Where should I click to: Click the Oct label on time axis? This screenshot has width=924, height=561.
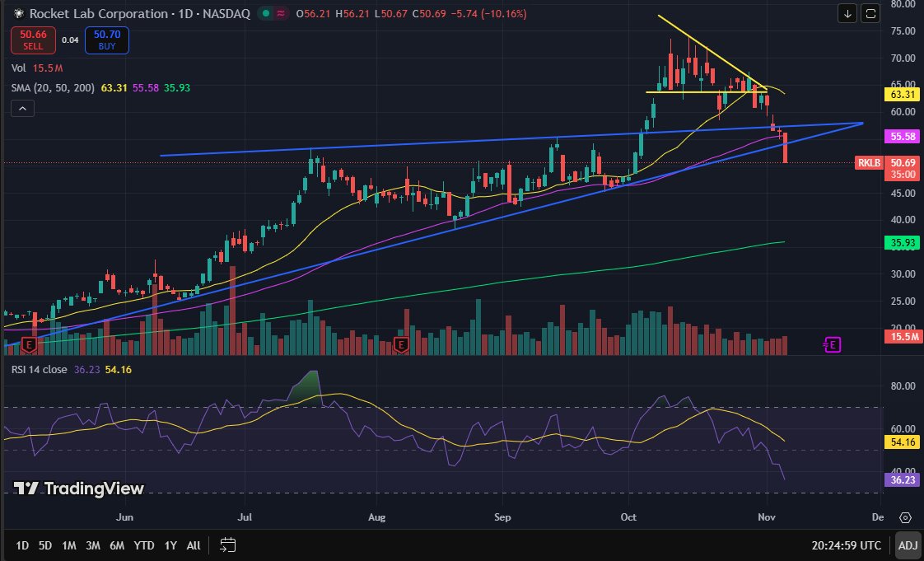click(629, 517)
